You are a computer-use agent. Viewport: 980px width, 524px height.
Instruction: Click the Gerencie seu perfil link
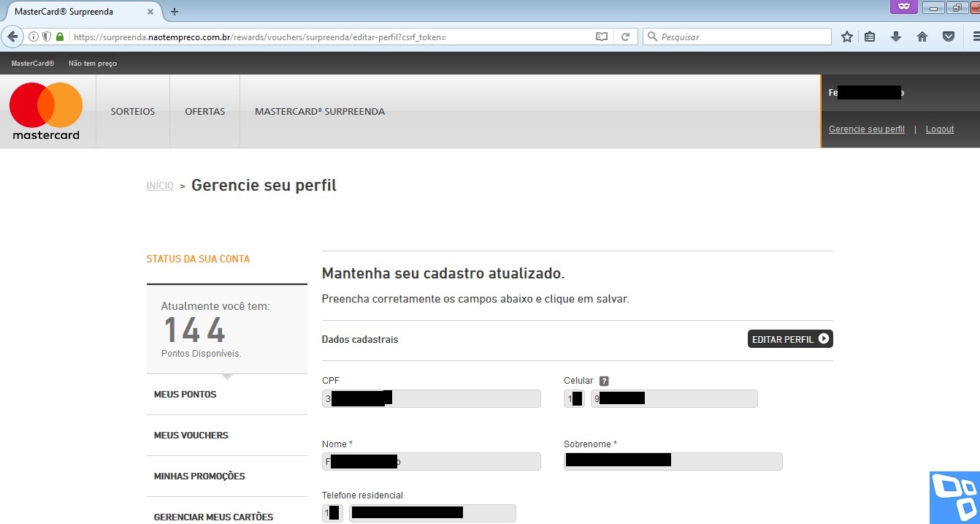tap(867, 129)
